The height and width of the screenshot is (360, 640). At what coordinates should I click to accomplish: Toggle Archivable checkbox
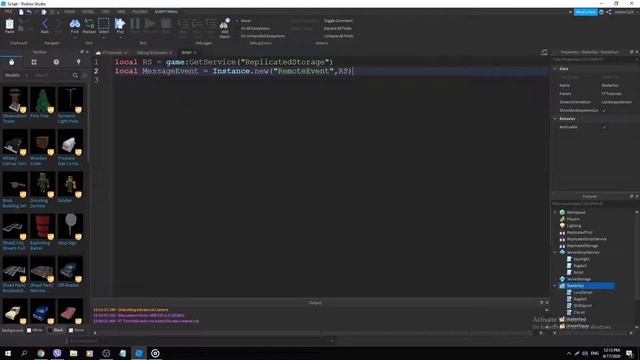[x=604, y=127]
